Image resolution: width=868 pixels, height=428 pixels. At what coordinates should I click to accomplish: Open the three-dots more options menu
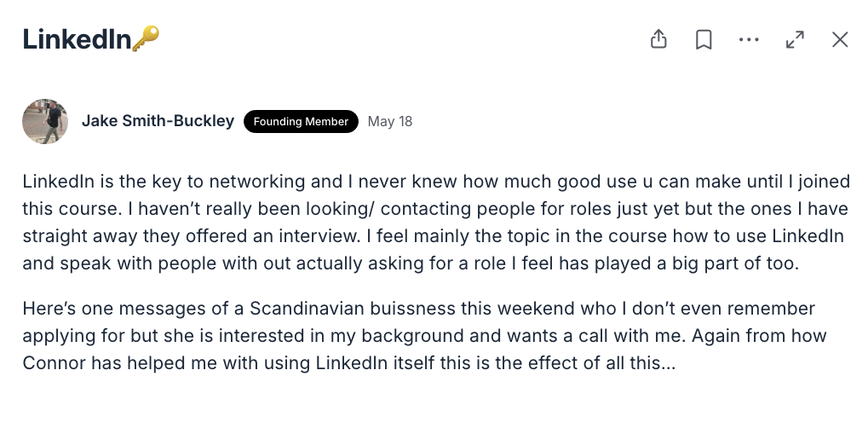point(749,39)
